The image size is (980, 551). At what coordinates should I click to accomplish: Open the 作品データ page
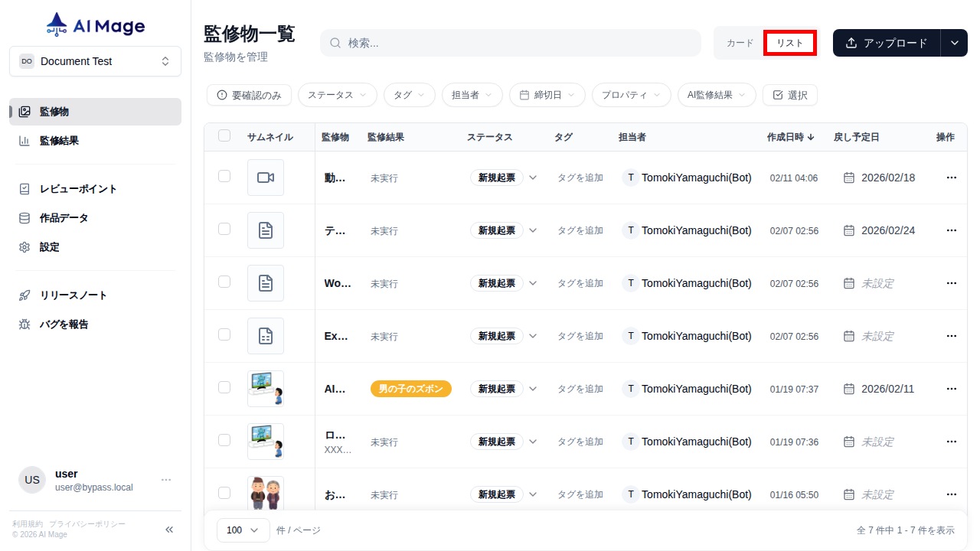[x=62, y=217]
